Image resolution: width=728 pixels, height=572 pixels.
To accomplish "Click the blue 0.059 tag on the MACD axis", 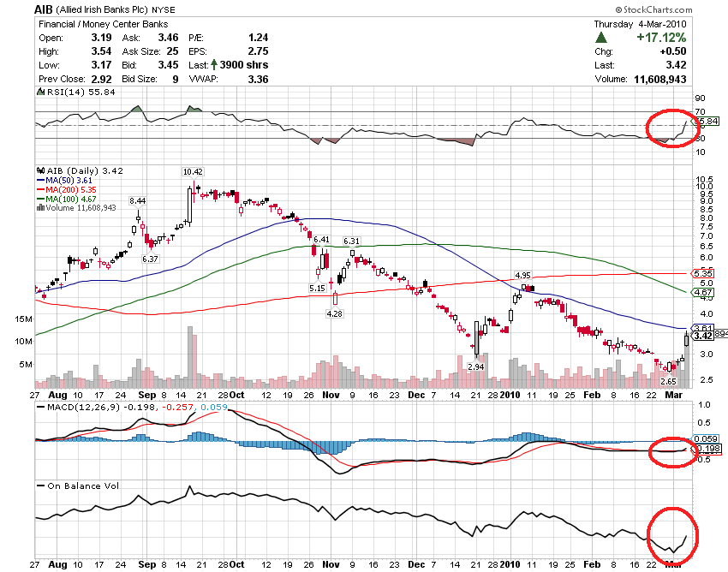I will [x=705, y=438].
